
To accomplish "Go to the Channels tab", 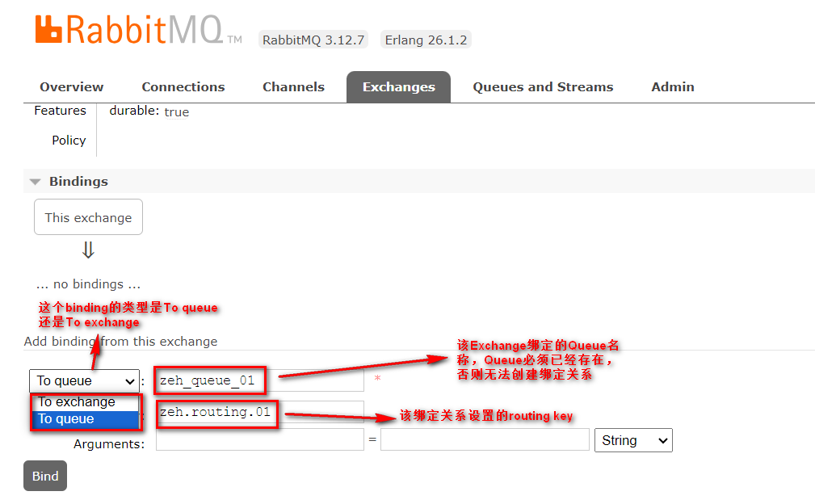I will coord(293,87).
